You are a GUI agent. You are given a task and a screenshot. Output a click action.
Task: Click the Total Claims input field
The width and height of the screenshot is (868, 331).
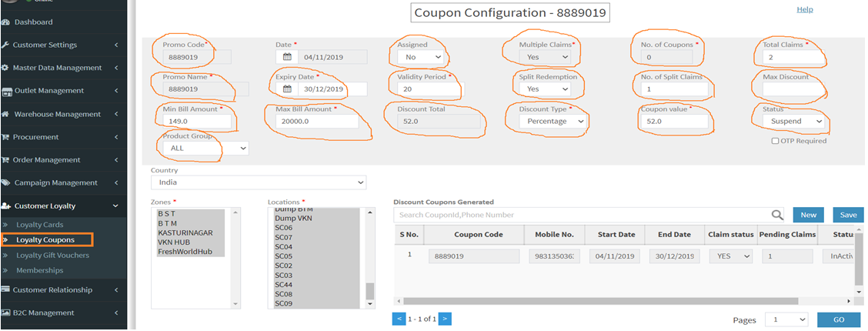click(792, 57)
